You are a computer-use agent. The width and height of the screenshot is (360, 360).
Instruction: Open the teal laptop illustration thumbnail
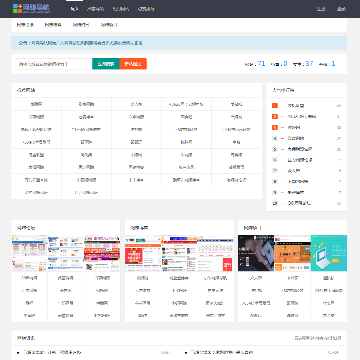pyautogui.click(x=329, y=253)
